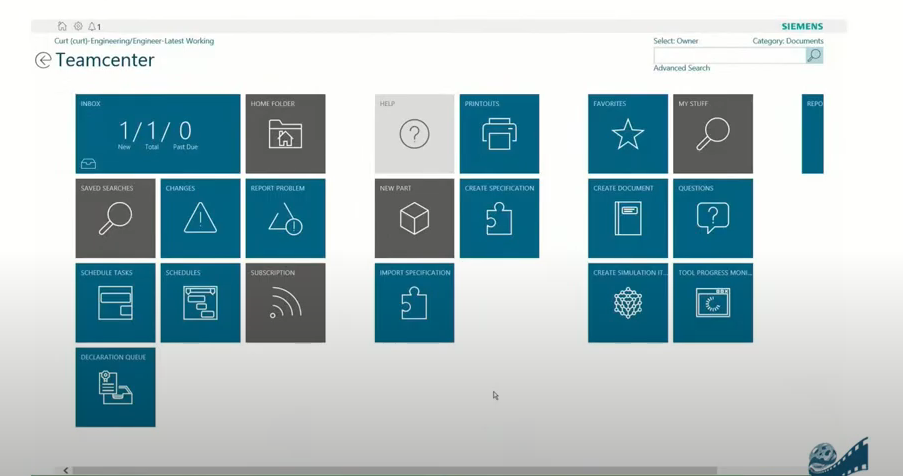Open the partially visible Reports tile
The image size is (903, 476).
coord(813,134)
